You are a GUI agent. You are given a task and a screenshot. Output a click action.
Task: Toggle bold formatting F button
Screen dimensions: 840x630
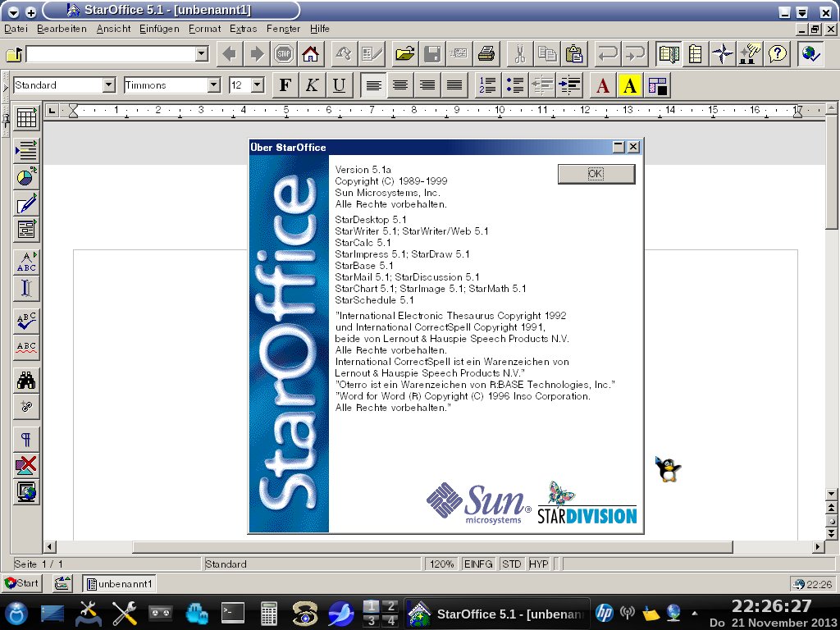tap(285, 85)
